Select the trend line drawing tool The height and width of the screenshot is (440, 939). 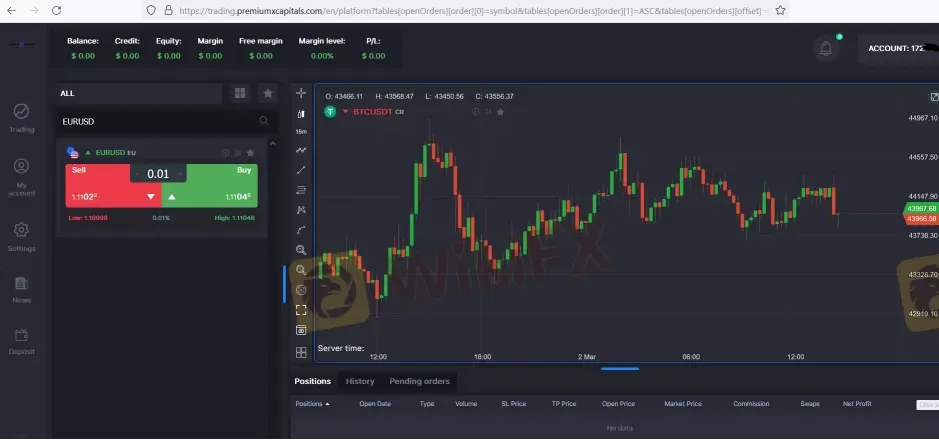point(301,170)
